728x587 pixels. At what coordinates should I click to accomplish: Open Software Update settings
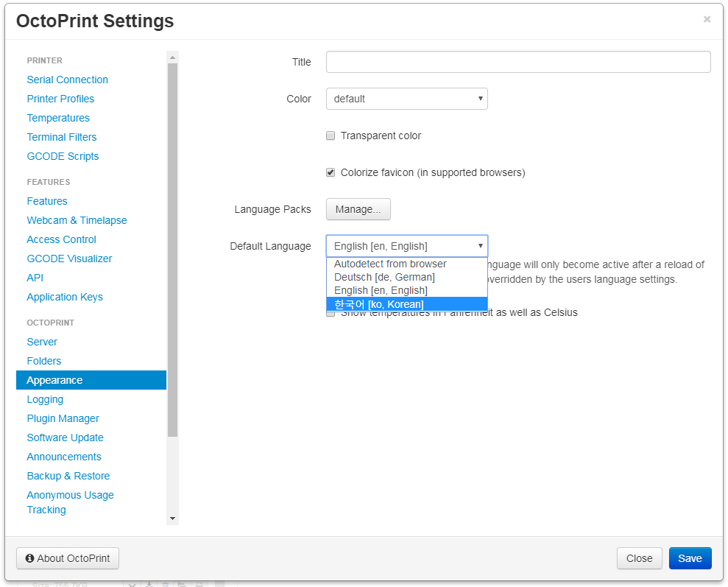click(65, 437)
